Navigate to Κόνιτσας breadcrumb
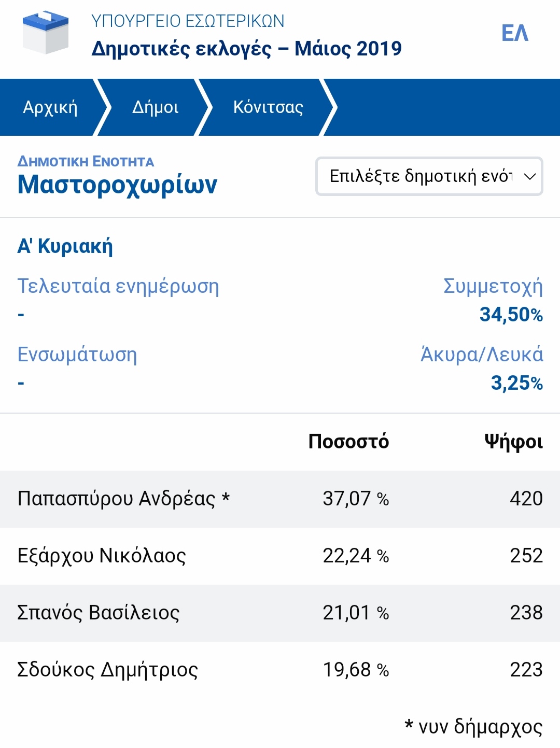The width and height of the screenshot is (560, 748). coord(268,107)
